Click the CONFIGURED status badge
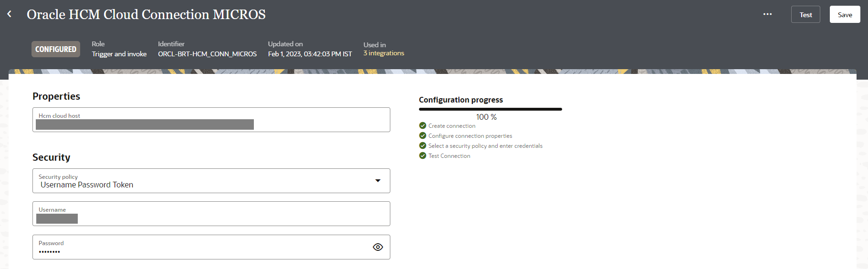 click(56, 49)
